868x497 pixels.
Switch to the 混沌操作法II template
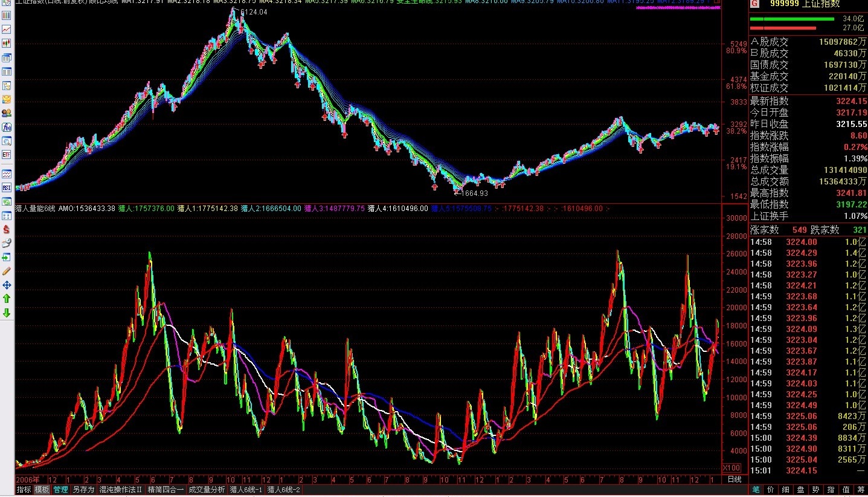[120, 490]
